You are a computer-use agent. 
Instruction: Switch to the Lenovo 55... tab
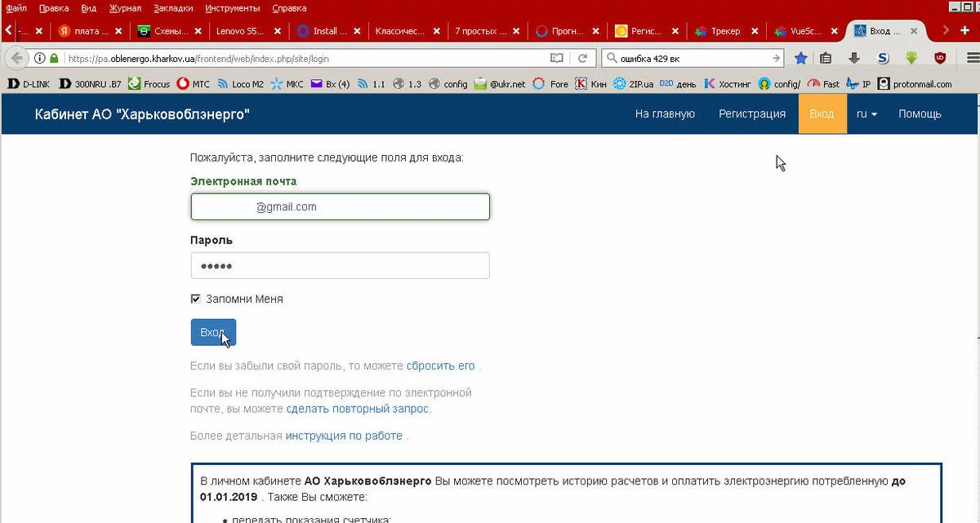[x=249, y=31]
